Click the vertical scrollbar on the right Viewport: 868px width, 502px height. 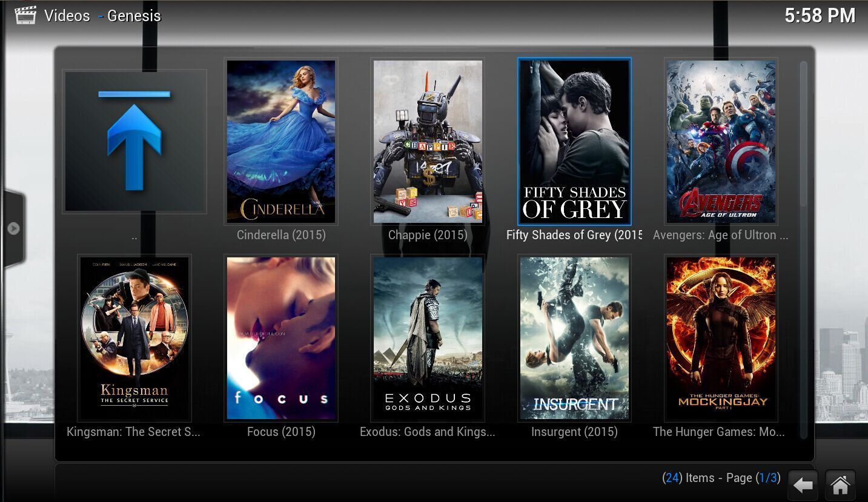coord(804,248)
